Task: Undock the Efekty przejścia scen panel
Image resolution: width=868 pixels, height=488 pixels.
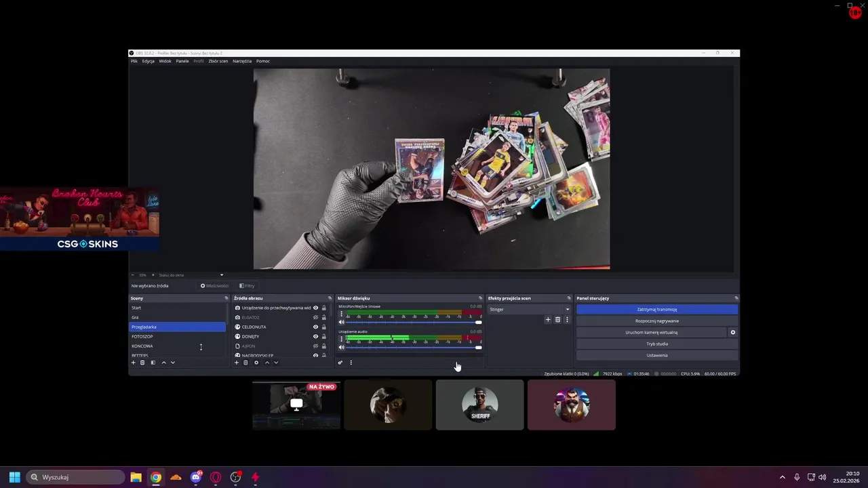Action: click(569, 298)
